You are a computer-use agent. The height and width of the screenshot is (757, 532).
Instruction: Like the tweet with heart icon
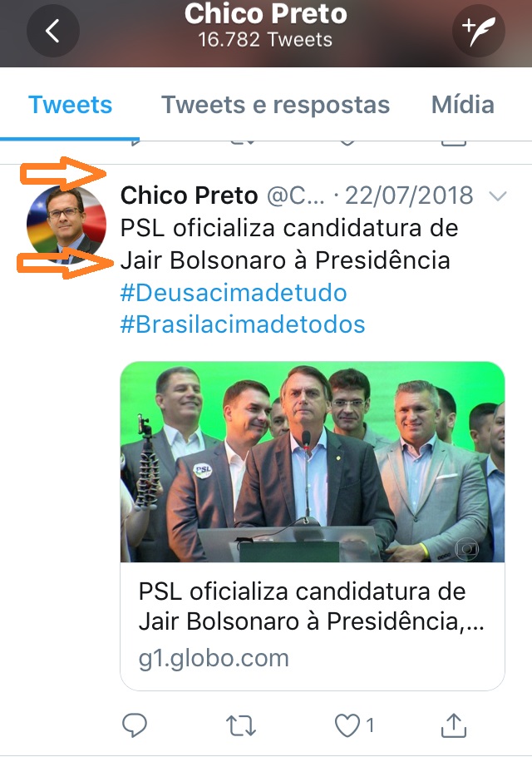point(347,725)
